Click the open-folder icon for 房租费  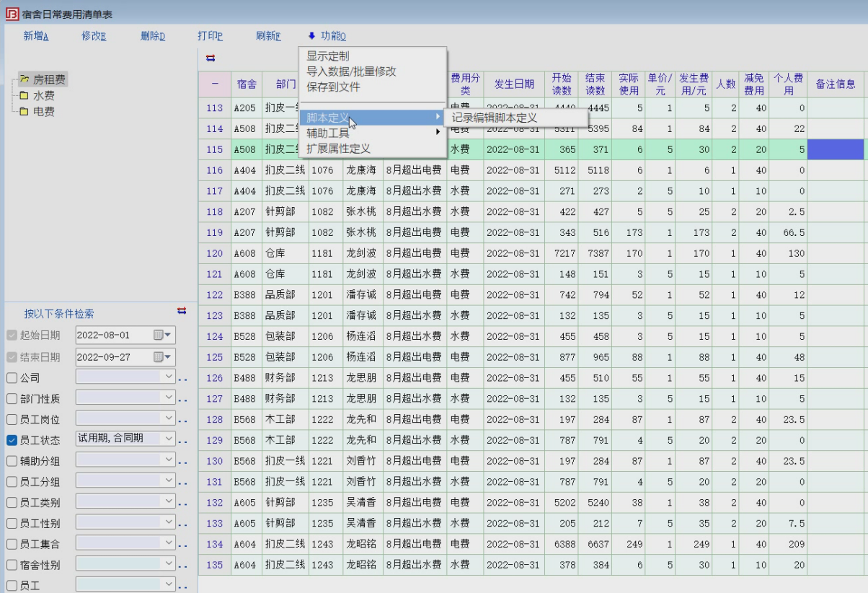tap(24, 80)
